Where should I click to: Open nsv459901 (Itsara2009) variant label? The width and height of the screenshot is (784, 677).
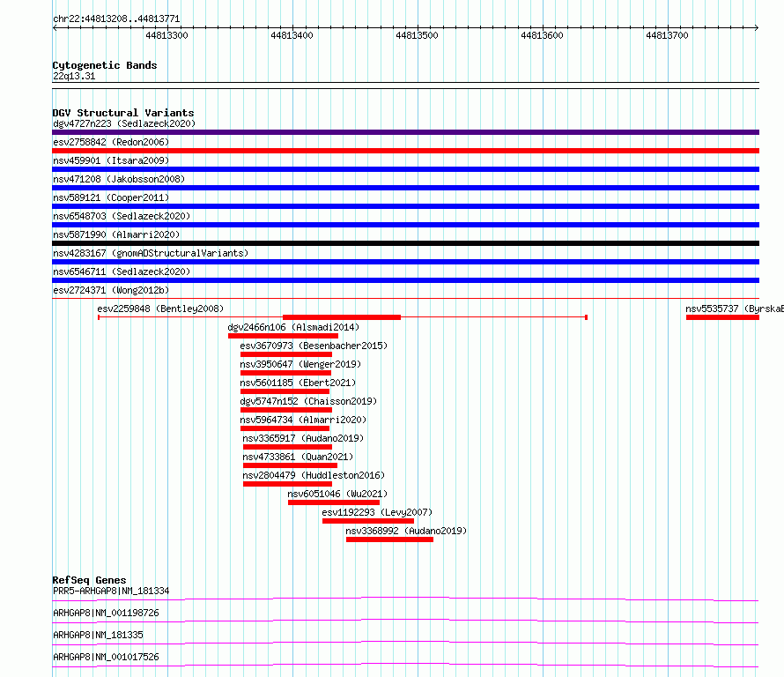[x=111, y=160]
